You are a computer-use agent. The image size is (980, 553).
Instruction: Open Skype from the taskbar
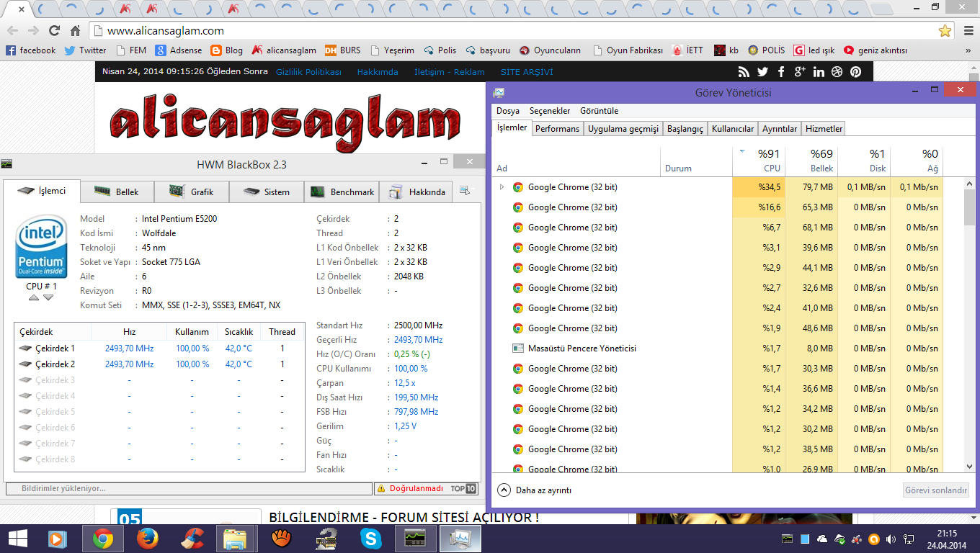pos(371,539)
